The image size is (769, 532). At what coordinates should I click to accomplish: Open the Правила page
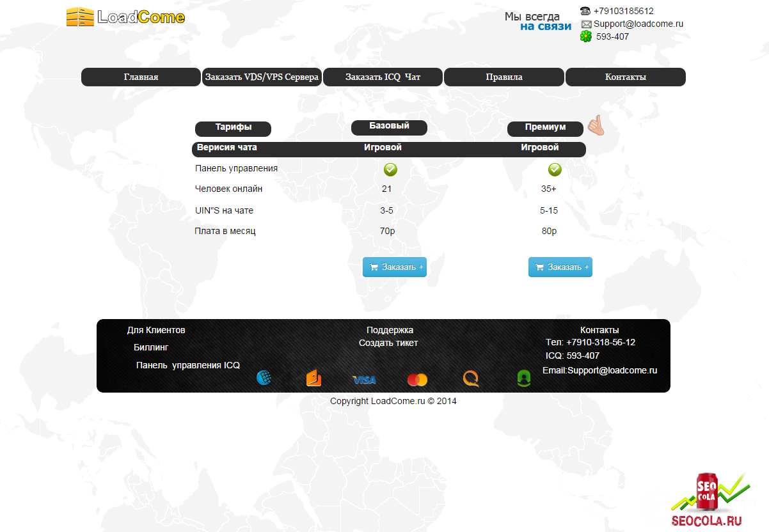[x=504, y=77]
